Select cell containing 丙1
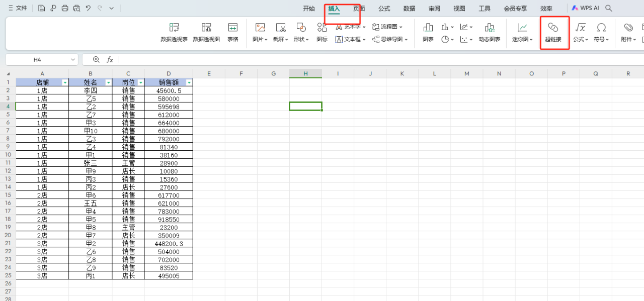 coord(91,275)
